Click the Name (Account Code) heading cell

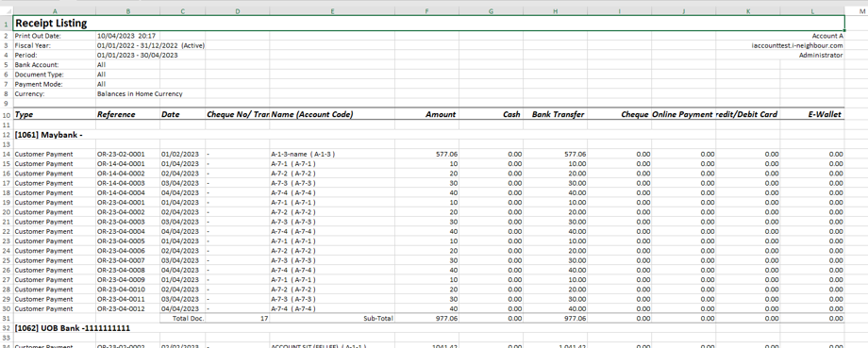point(331,114)
